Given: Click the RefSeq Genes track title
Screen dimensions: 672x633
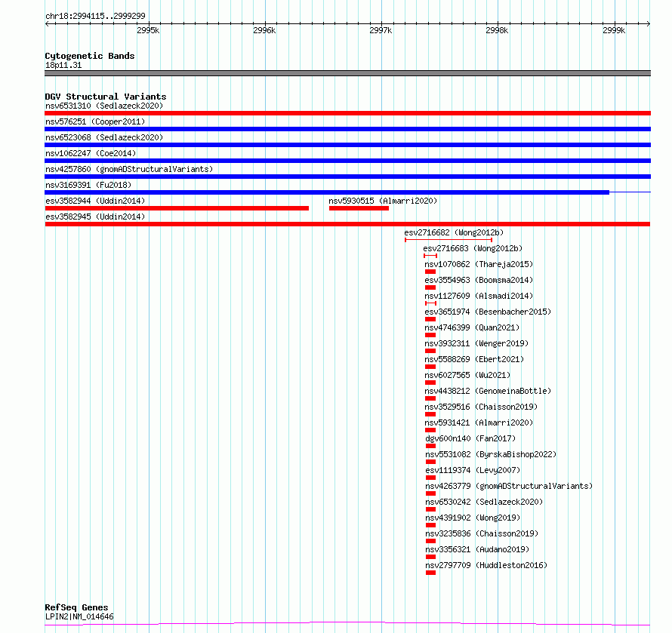Looking at the screenshot, I should pyautogui.click(x=76, y=607).
